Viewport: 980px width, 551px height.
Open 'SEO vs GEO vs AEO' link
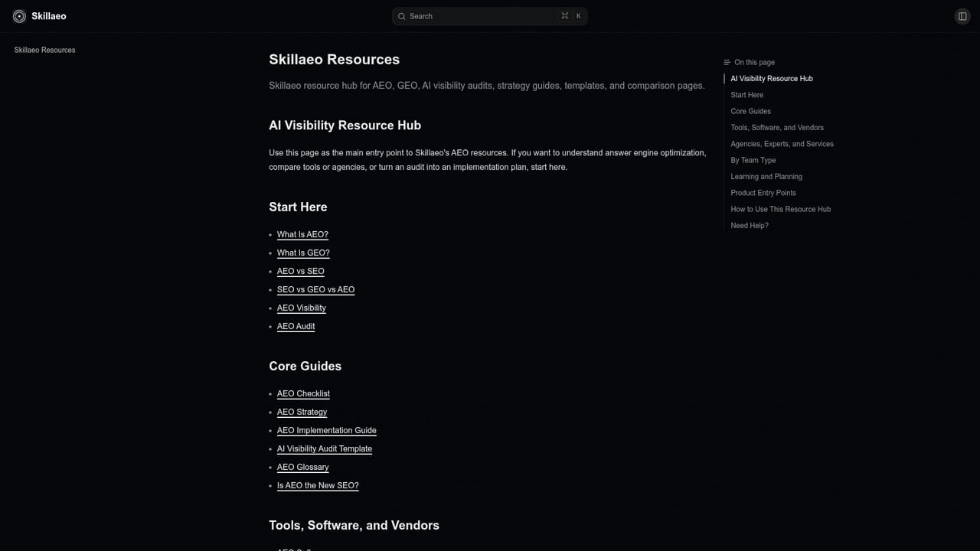(x=315, y=290)
